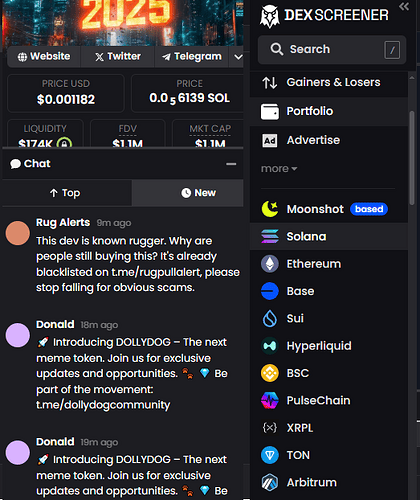Select Base chain label
This screenshot has width=420, height=500.
[x=300, y=291]
